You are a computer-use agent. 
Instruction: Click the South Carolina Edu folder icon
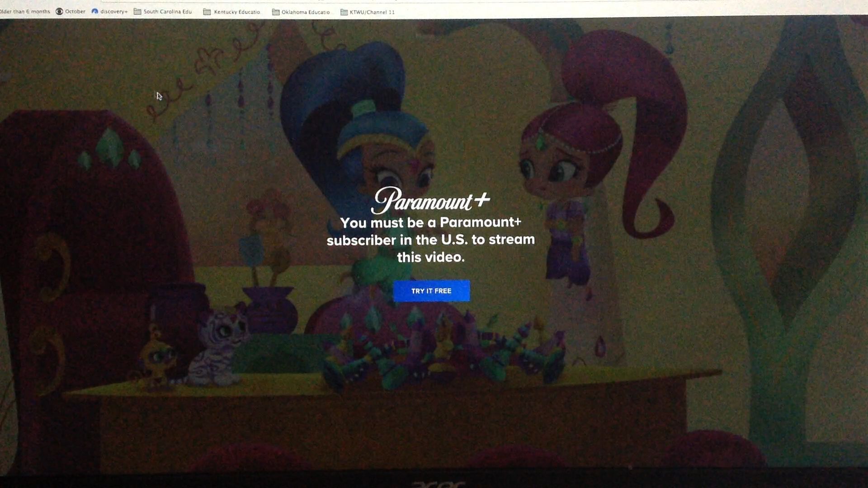click(x=137, y=12)
